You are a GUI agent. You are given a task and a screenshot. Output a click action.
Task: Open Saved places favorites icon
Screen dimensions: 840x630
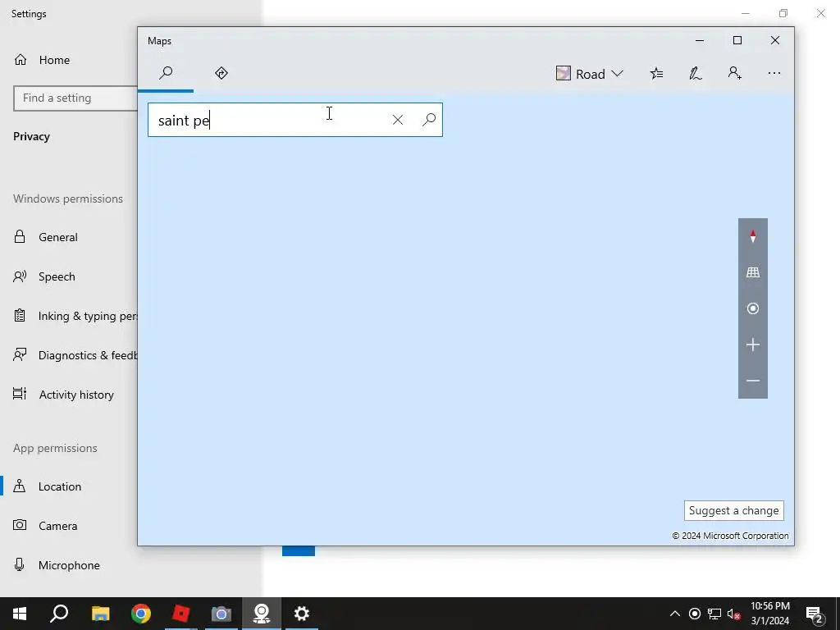[657, 73]
